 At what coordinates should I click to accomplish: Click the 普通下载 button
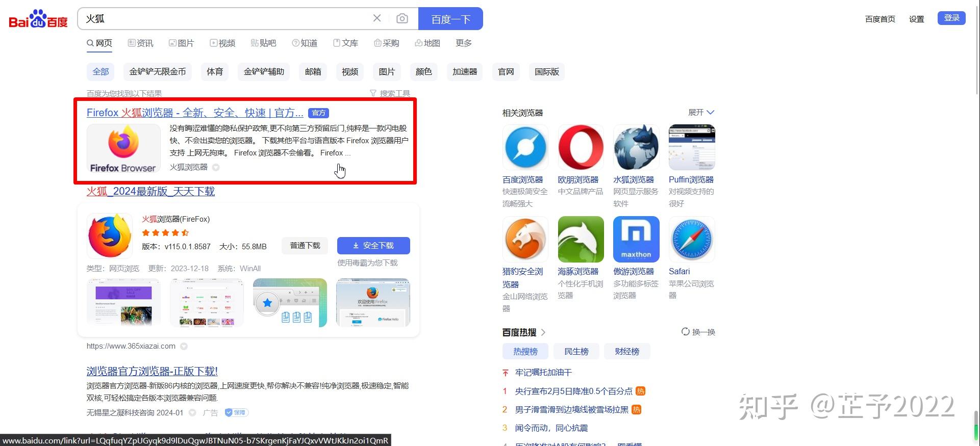coord(305,246)
